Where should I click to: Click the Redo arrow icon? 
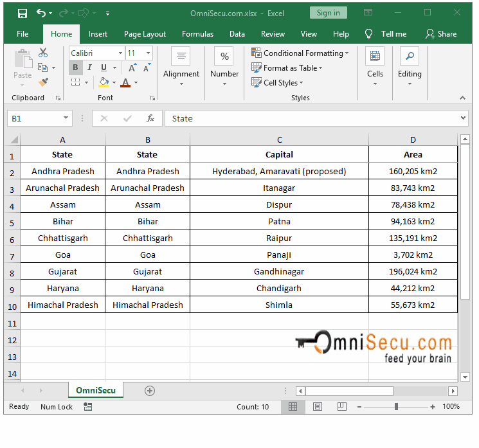click(64, 13)
